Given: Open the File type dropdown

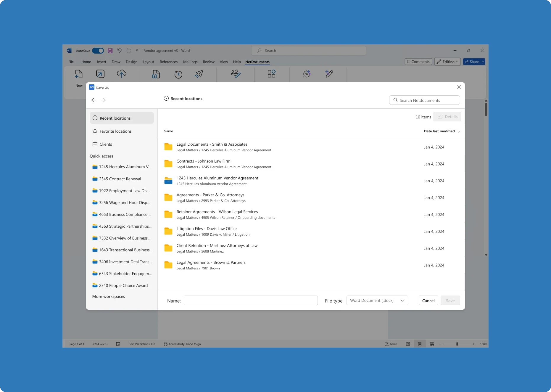Looking at the screenshot, I should [377, 300].
